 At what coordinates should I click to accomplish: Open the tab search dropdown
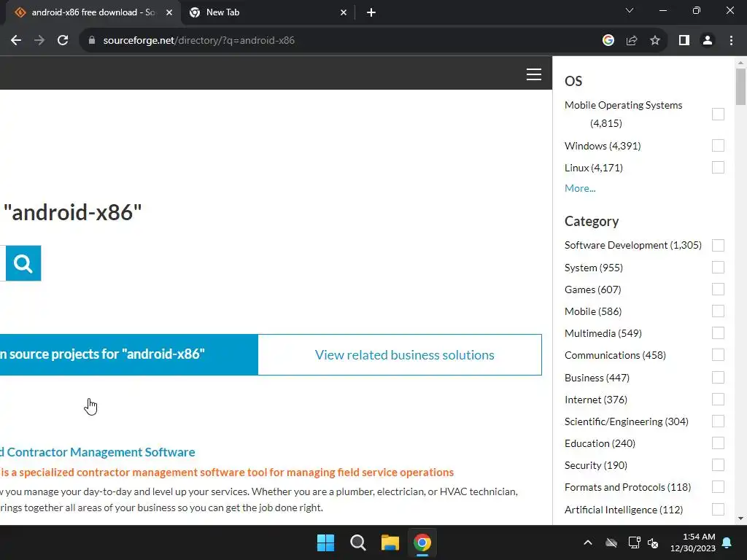click(x=630, y=10)
